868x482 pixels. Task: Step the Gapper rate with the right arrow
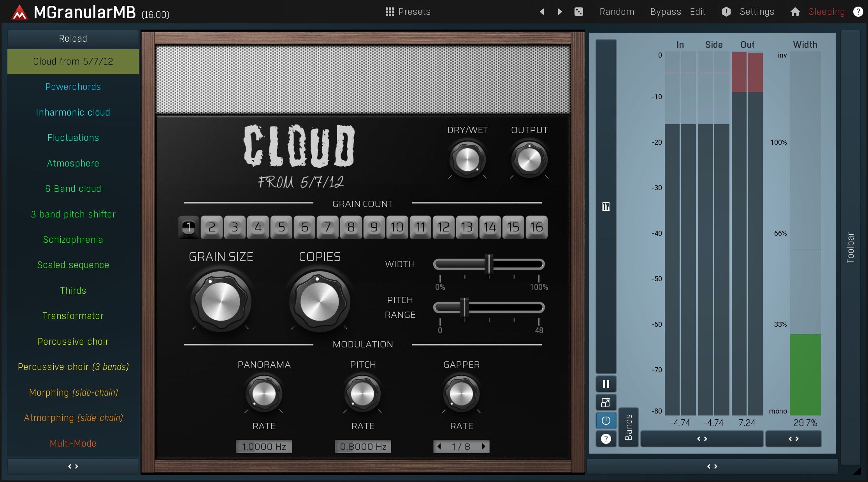[x=484, y=447]
